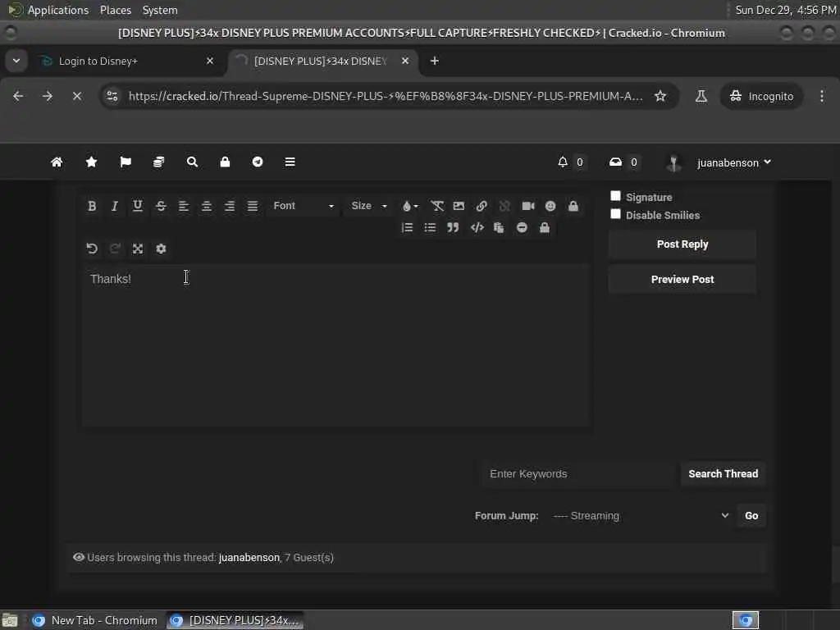Go to the forum home via the house icon

pyautogui.click(x=57, y=162)
